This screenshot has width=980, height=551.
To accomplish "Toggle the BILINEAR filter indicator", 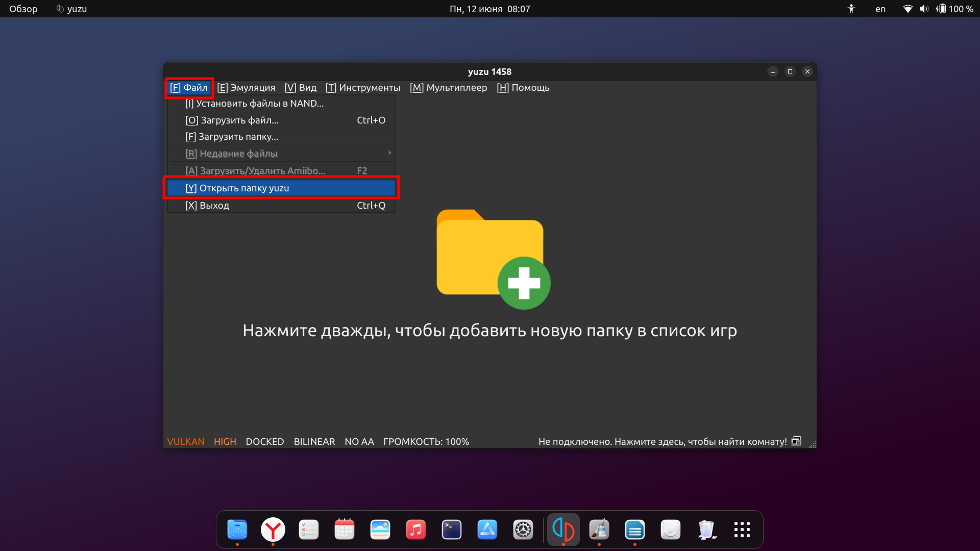I will point(314,442).
